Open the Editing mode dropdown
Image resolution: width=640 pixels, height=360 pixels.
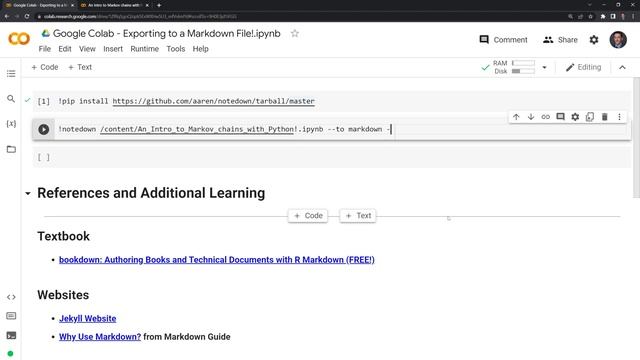[x=583, y=67]
